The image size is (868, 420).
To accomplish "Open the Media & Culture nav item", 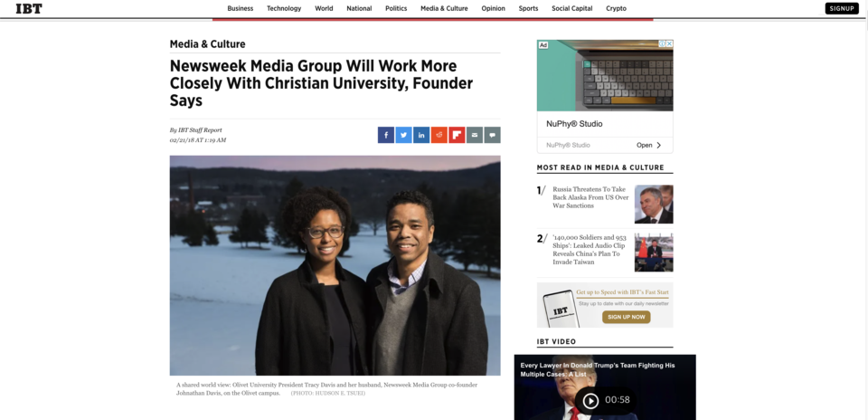I will pyautogui.click(x=444, y=8).
